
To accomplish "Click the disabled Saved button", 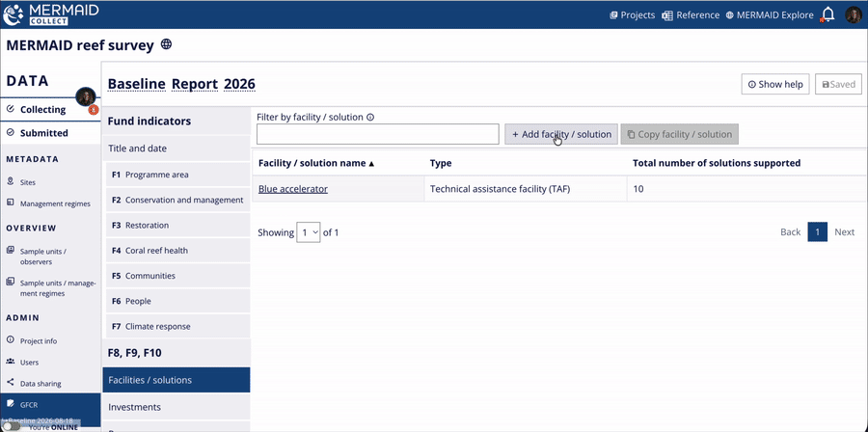I will click(838, 84).
